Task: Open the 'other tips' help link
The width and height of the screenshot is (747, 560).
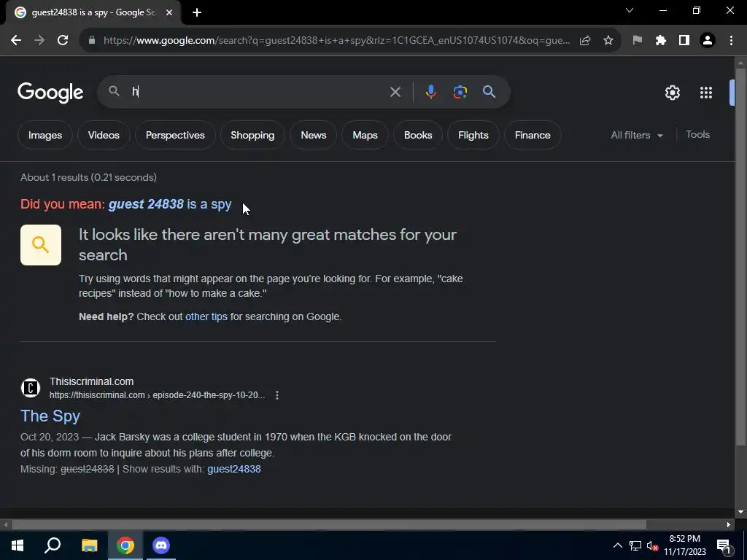Action: click(206, 316)
